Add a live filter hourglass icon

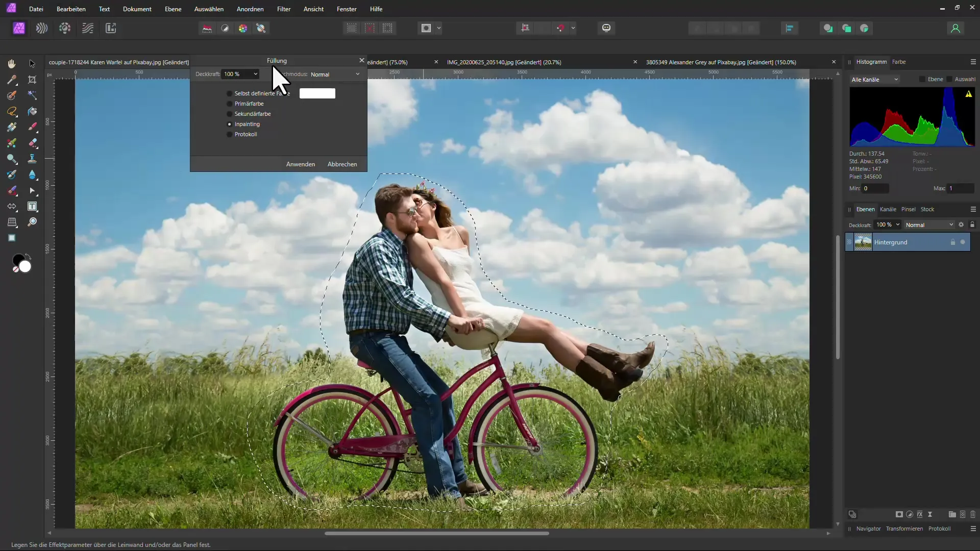pyautogui.click(x=930, y=514)
